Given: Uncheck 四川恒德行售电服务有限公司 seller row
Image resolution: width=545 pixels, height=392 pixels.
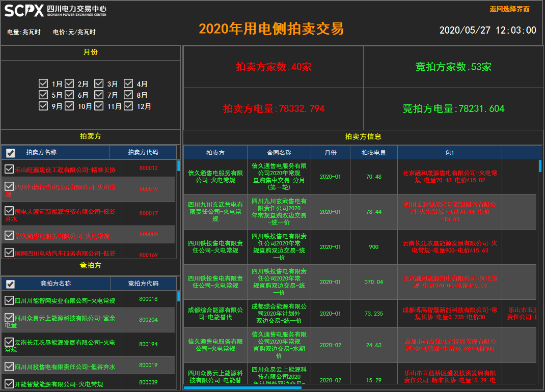Looking at the screenshot, I should tap(9, 187).
